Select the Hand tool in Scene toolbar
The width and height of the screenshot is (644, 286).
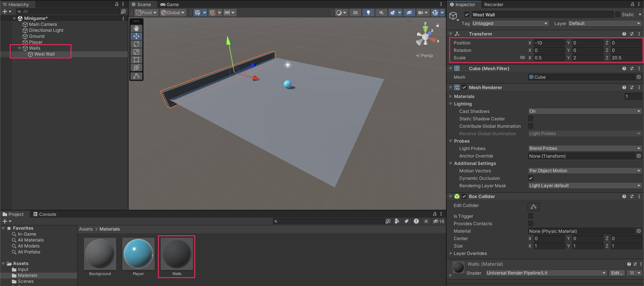(136, 28)
